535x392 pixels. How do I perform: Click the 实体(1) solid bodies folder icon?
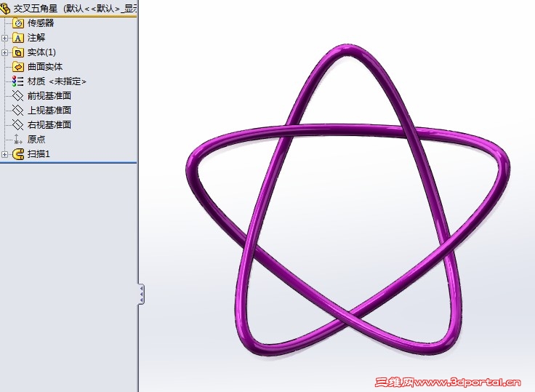click(x=18, y=52)
